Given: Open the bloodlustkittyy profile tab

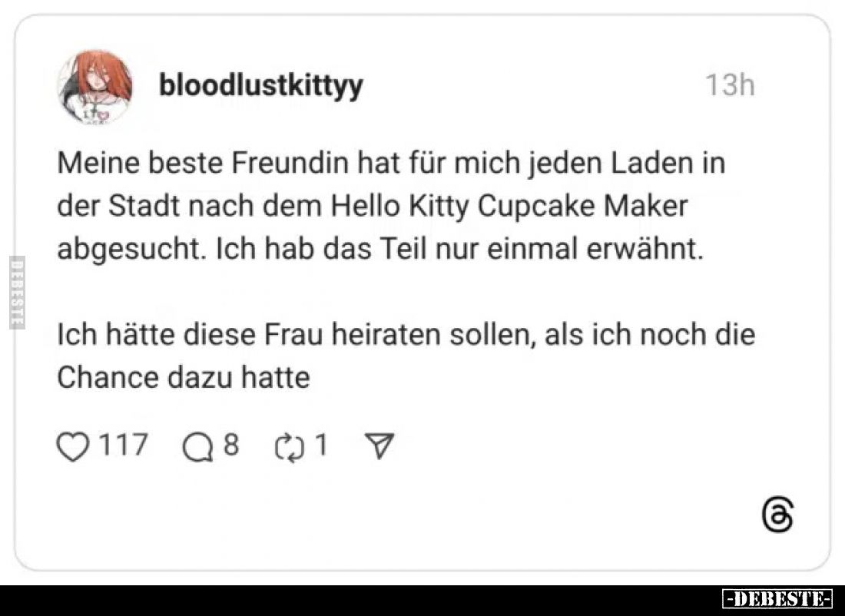Looking at the screenshot, I should pyautogui.click(x=261, y=86).
